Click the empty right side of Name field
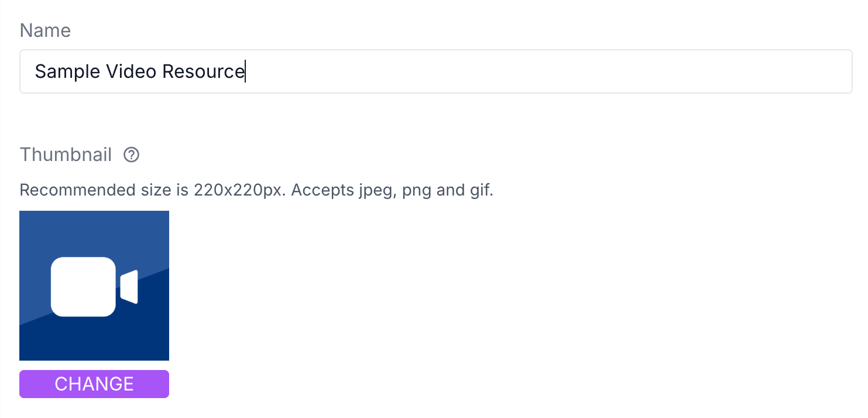This screenshot has height=418, width=868. [585, 71]
